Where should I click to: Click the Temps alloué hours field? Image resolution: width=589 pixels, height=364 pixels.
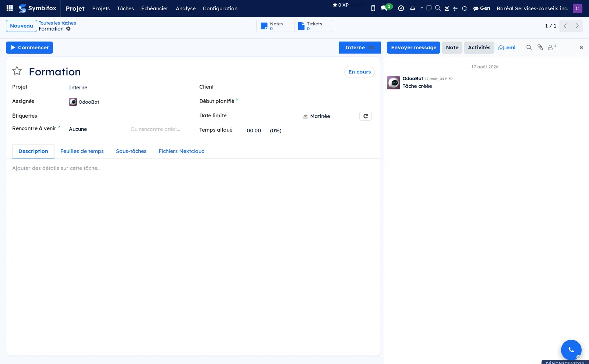[x=254, y=131]
